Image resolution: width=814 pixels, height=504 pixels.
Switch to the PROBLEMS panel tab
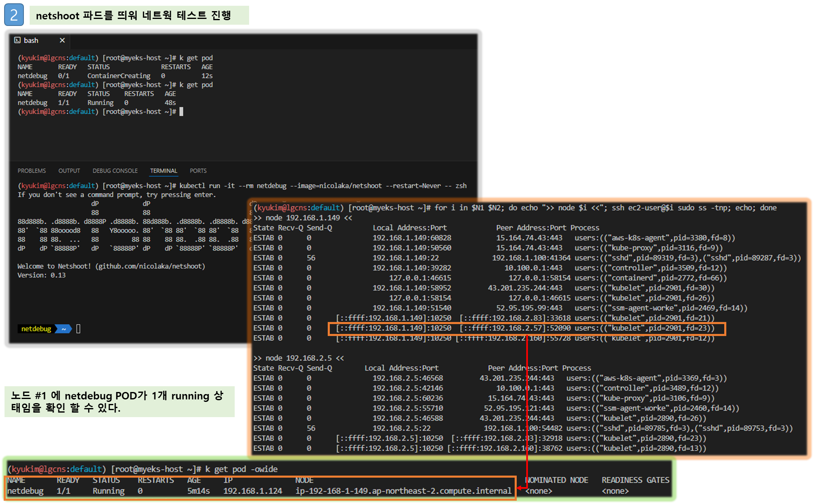coord(32,170)
